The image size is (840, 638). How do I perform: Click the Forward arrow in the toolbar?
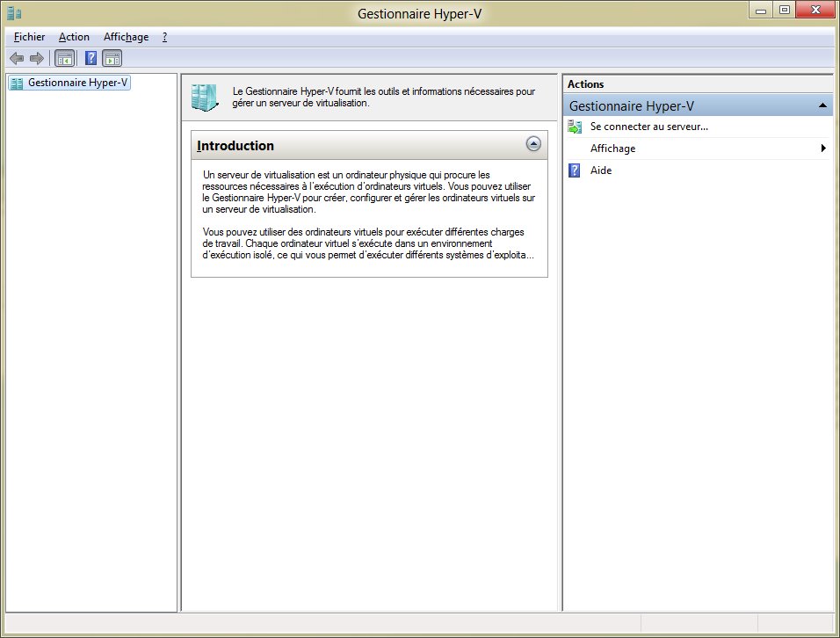37,59
